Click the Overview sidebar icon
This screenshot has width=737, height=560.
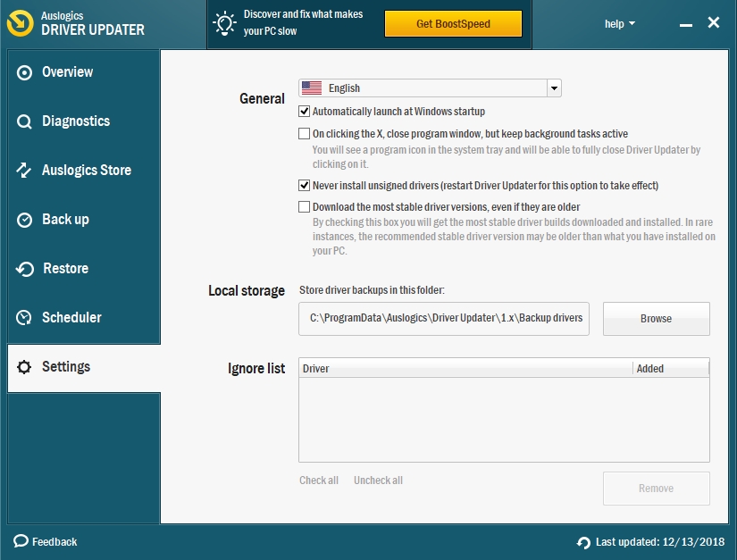pos(25,72)
